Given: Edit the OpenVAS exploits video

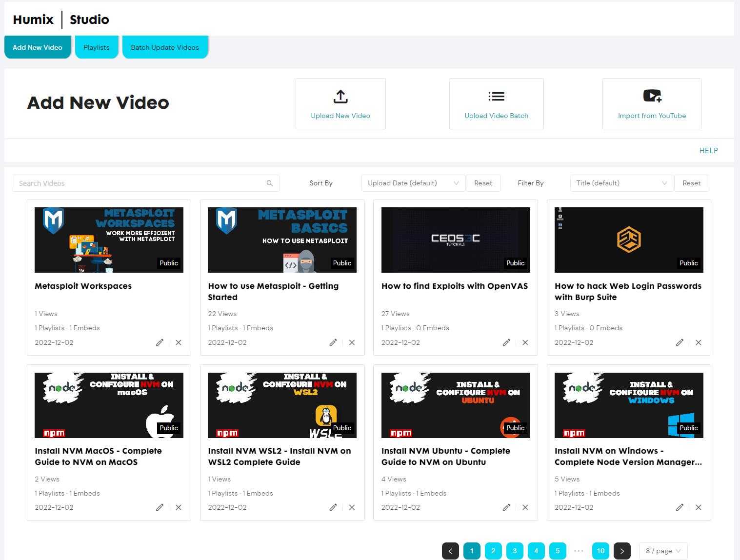Looking at the screenshot, I should tap(506, 342).
